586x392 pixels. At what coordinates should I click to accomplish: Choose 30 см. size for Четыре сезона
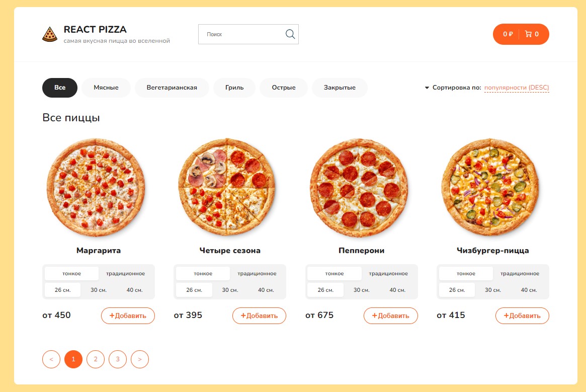230,290
